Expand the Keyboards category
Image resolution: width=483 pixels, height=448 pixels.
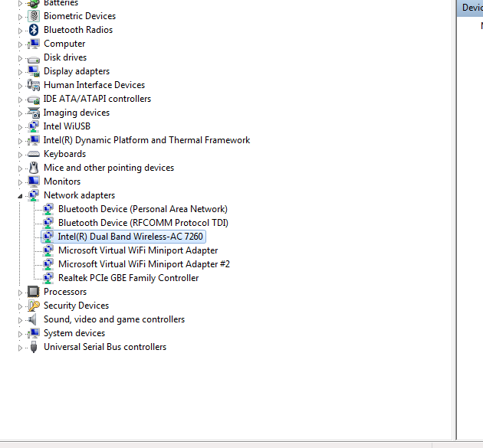pos(20,155)
